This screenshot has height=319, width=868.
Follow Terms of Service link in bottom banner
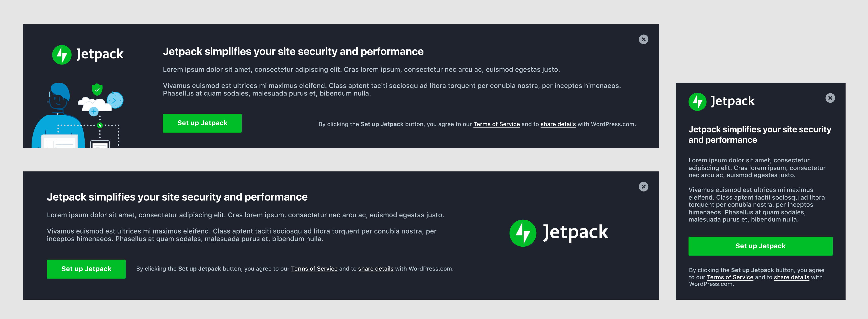coord(314,269)
